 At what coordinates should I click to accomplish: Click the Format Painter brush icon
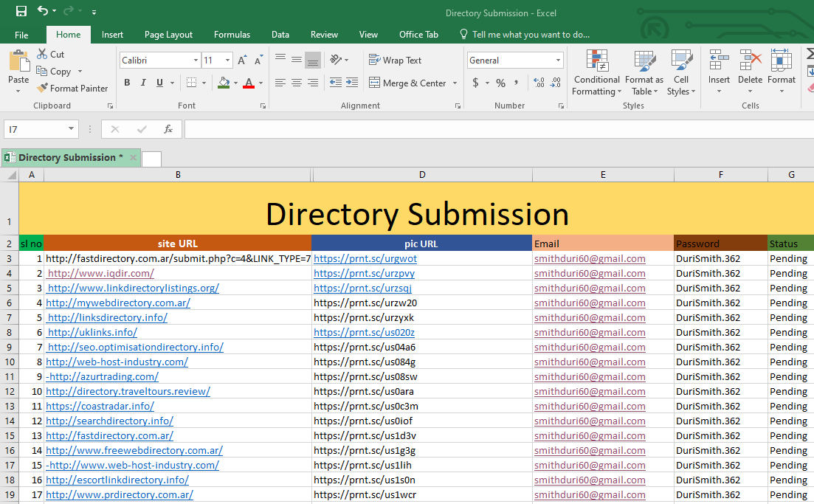42,88
